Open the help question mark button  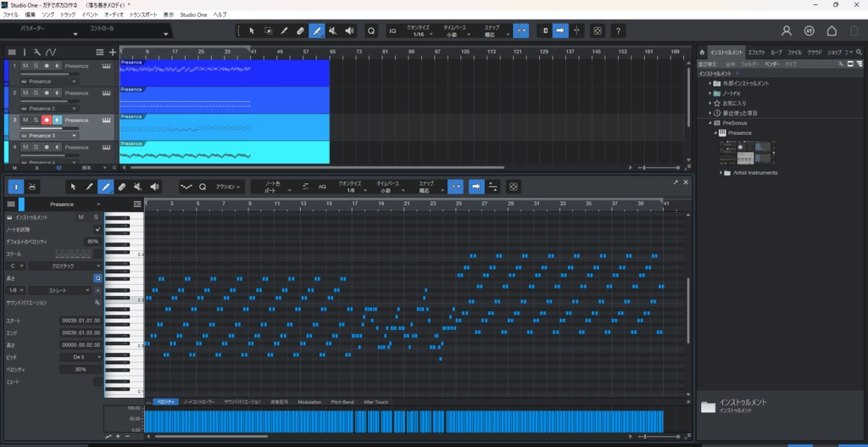(x=618, y=31)
